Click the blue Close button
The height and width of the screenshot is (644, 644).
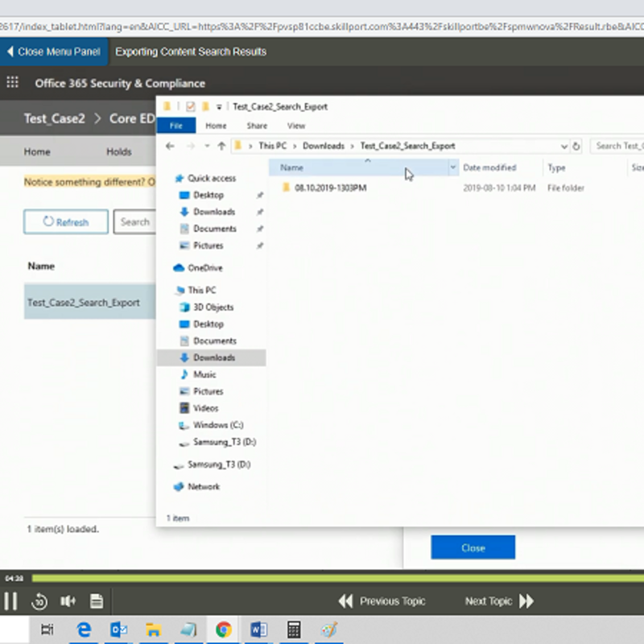tap(473, 547)
